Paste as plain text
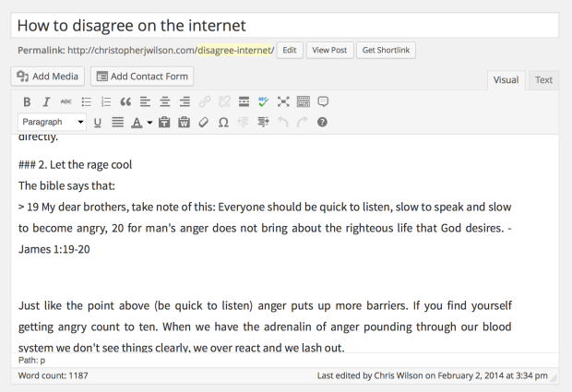 point(164,122)
